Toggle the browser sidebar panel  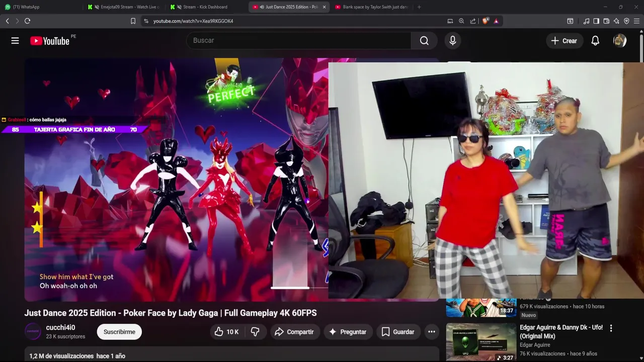596,21
